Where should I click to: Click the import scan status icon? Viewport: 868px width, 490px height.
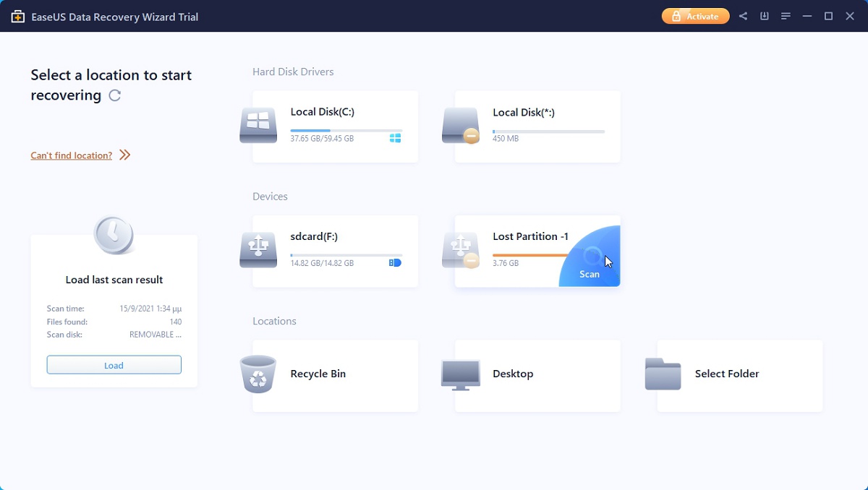(764, 16)
